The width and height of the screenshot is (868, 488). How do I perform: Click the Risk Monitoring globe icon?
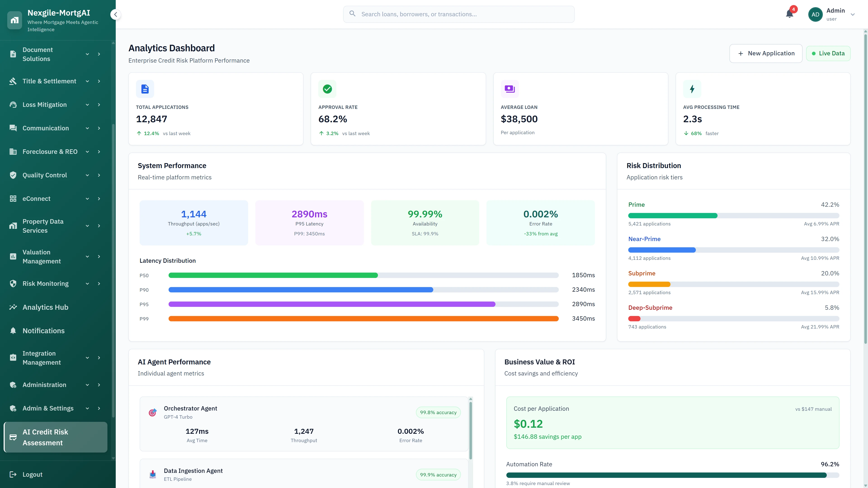pyautogui.click(x=13, y=283)
